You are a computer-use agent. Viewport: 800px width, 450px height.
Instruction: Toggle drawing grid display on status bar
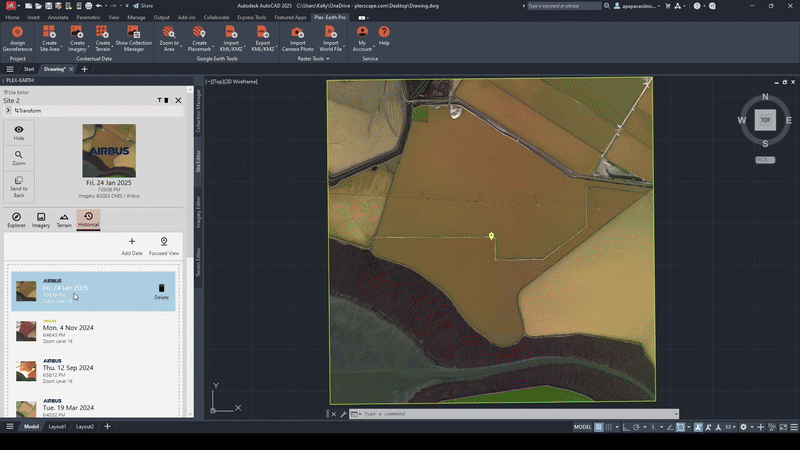598,427
